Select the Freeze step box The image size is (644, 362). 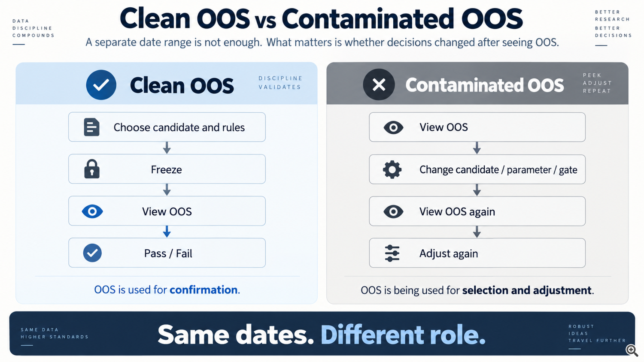[167, 169]
